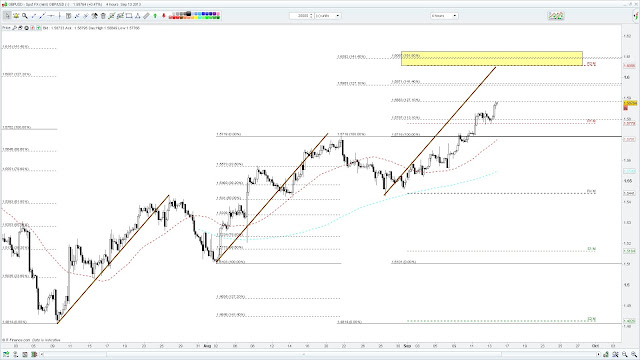Click the first icon in bottom-left status bar
This screenshot has width=640, height=360.
pos(6,354)
